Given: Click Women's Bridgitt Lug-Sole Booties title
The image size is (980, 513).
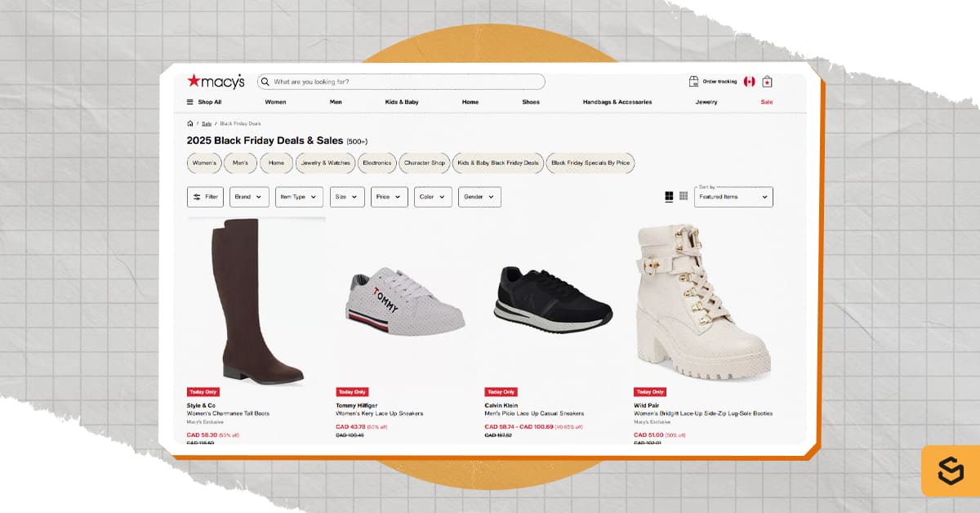Looking at the screenshot, I should tap(703, 413).
